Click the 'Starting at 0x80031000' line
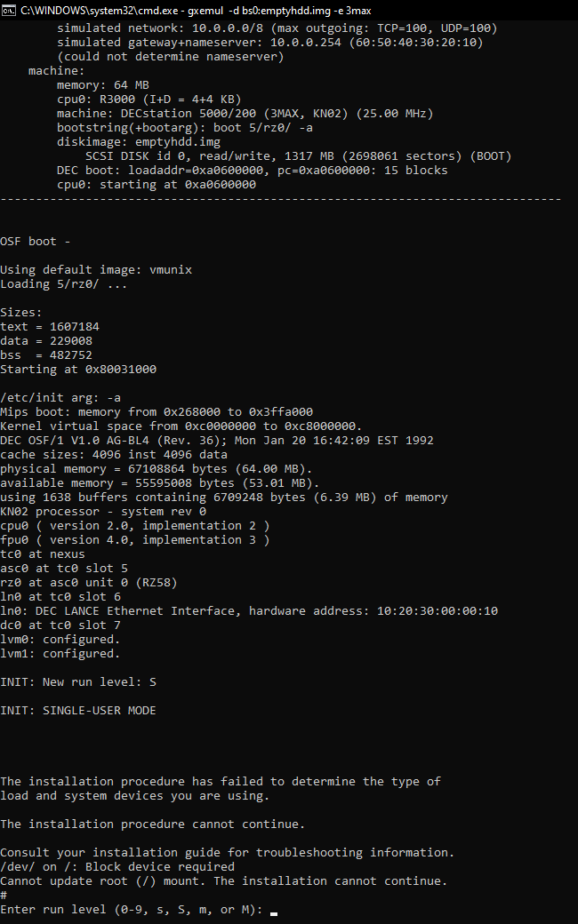This screenshot has width=578, height=924. (78, 370)
